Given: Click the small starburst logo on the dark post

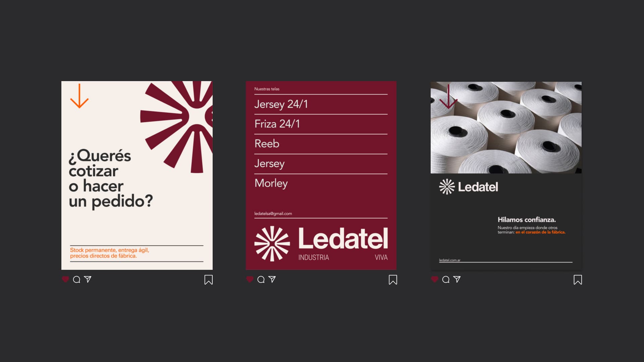Looking at the screenshot, I should tap(447, 187).
